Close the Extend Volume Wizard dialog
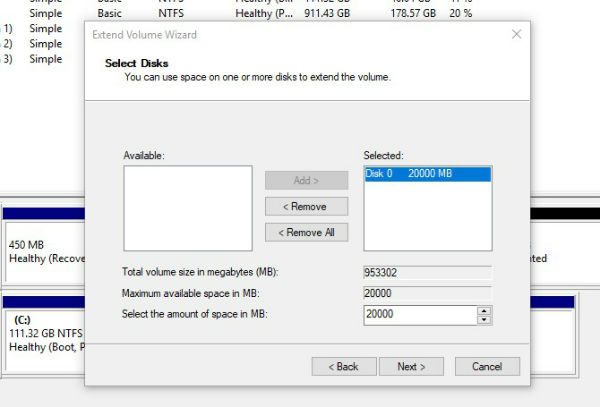 pos(516,34)
